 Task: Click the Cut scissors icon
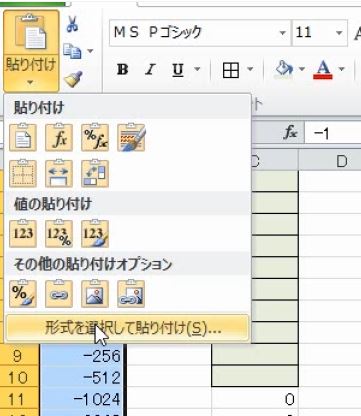click(x=72, y=24)
